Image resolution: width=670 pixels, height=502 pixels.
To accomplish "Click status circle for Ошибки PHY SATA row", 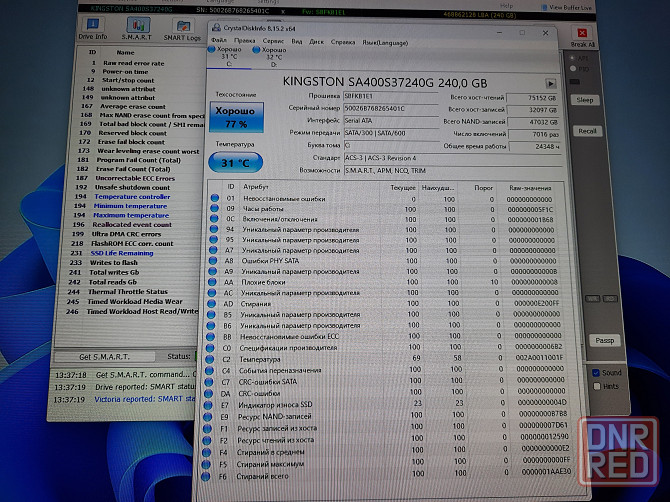I will pos(213,261).
